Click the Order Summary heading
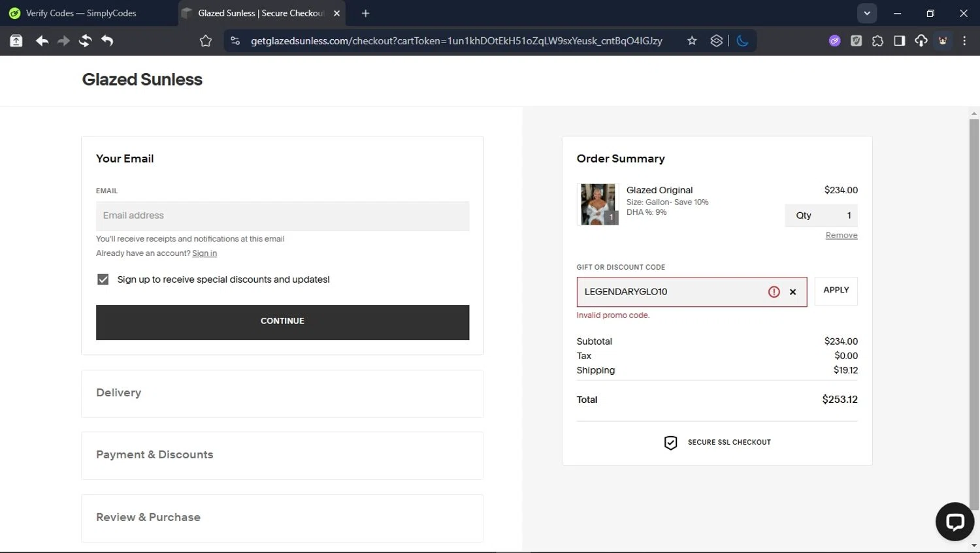 [x=621, y=159]
